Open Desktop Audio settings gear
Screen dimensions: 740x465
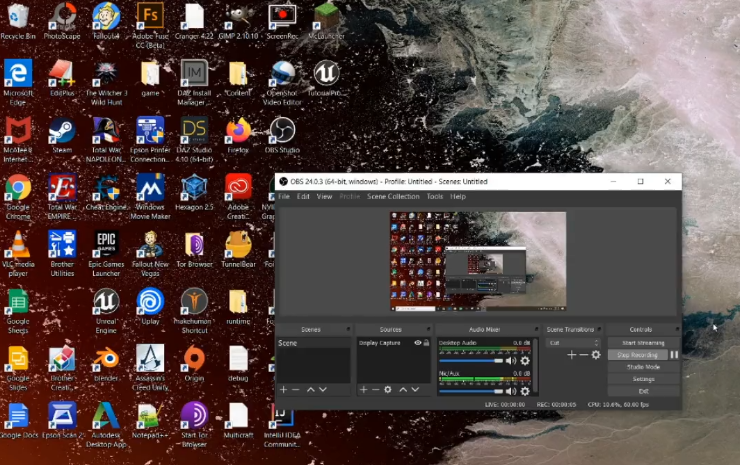pos(525,360)
